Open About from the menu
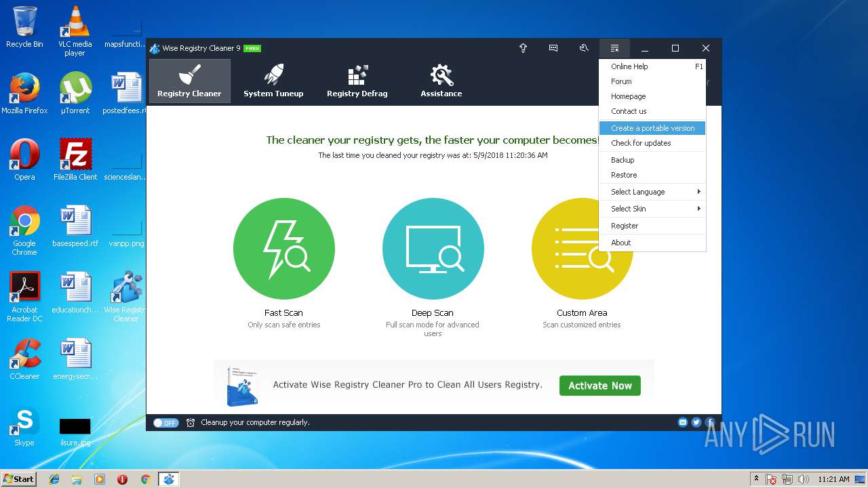The height and width of the screenshot is (488, 868). [652, 243]
